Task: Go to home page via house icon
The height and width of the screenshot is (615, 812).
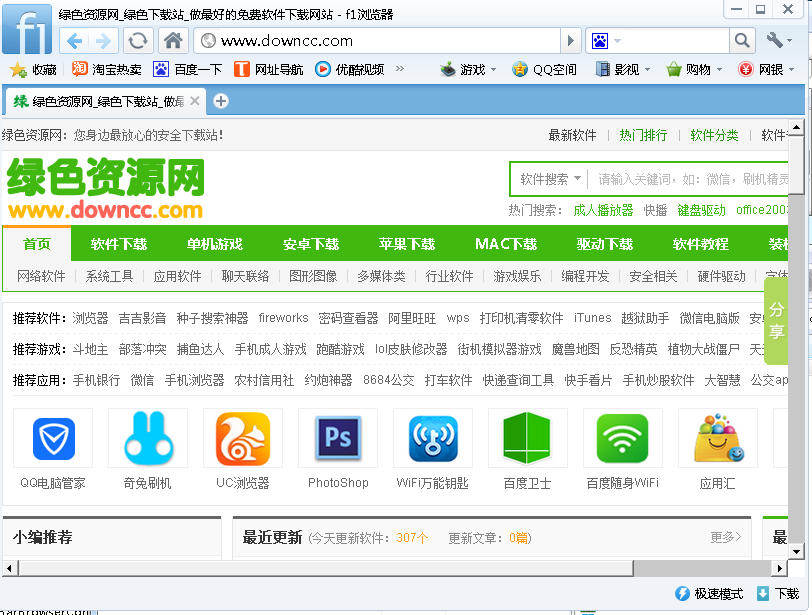Action: point(173,41)
